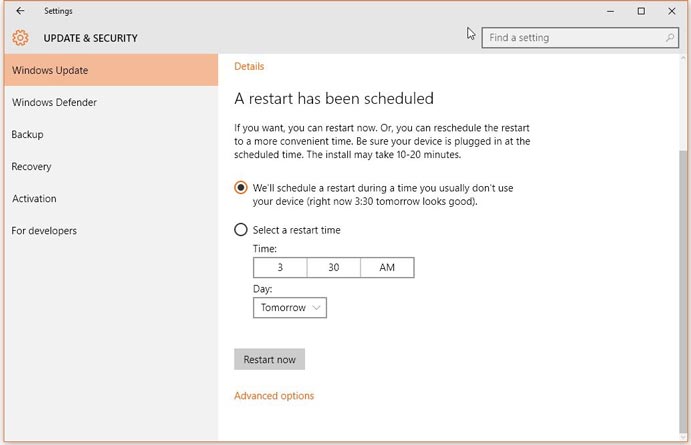Click the Update & Security gear icon
This screenshot has height=445, width=691.
click(20, 38)
